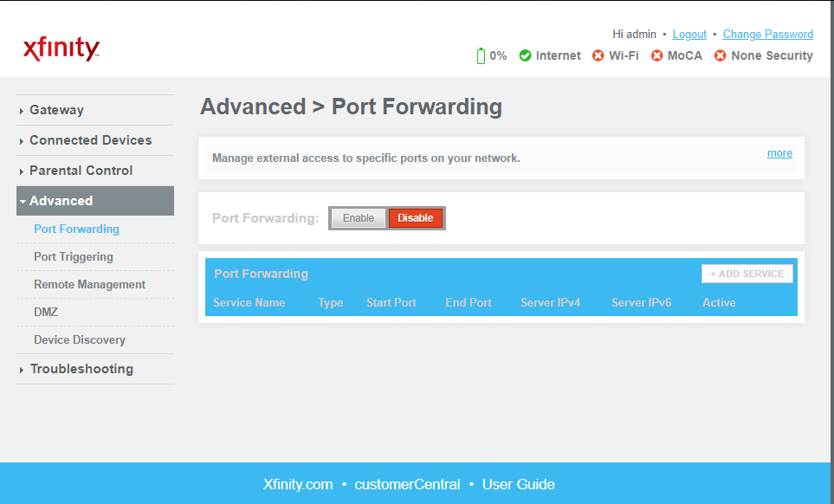Open the DMZ page

click(46, 312)
